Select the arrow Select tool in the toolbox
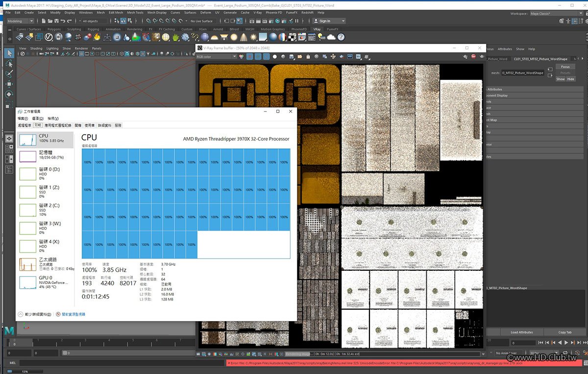The width and height of the screenshot is (588, 374). (x=9, y=53)
